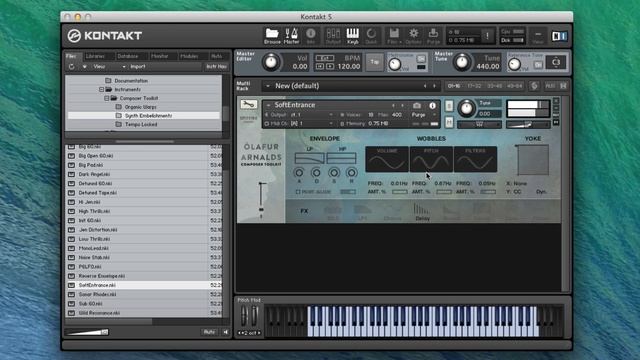The image size is (640, 360).
Task: Solo the SoftEntrance instrument
Action: pos(449,106)
